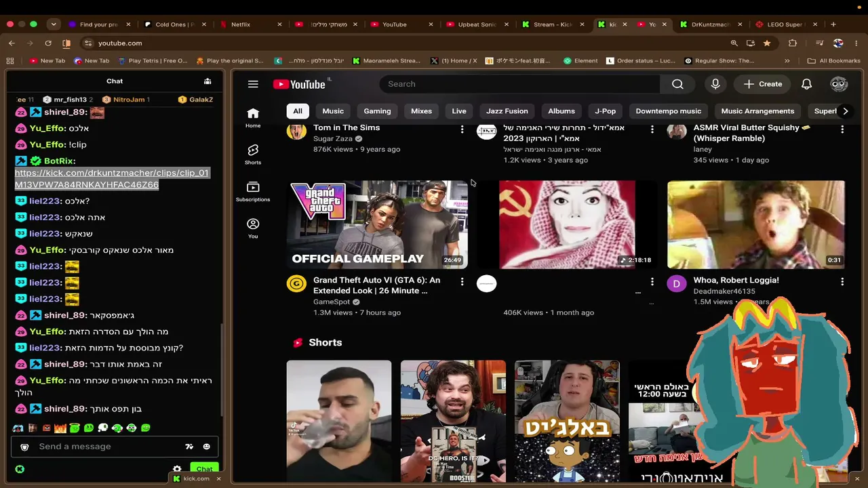This screenshot has width=868, height=488.
Task: Bookmark this page with the star
Action: pos(767,43)
